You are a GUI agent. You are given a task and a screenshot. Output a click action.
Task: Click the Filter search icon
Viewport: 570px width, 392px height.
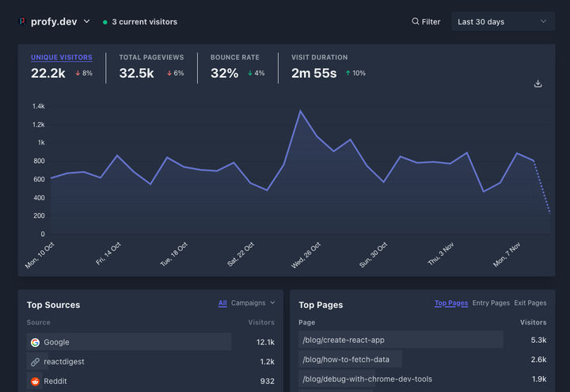click(416, 22)
